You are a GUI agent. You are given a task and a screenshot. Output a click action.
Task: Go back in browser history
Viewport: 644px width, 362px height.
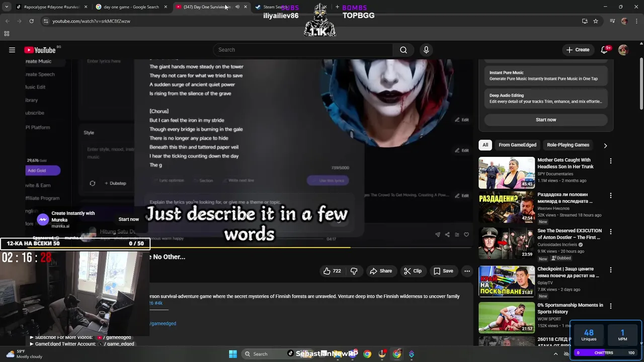point(7,21)
